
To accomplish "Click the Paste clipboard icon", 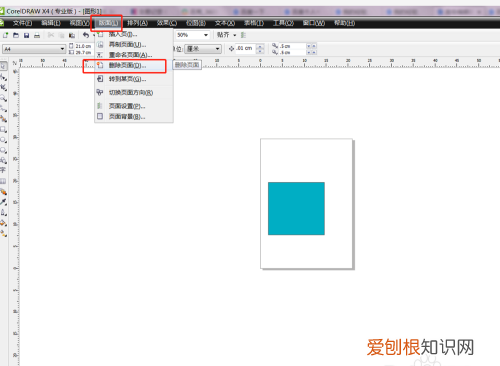I will (x=72, y=35).
